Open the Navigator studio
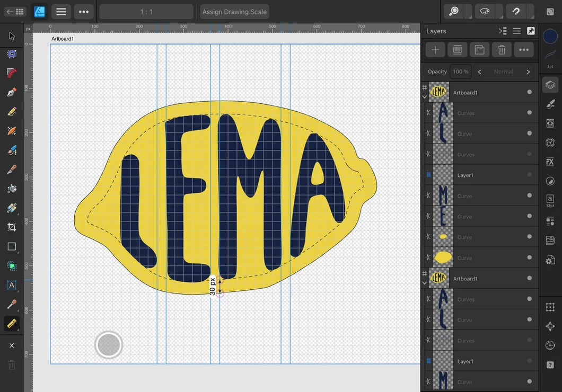The height and width of the screenshot is (392, 562). tap(550, 326)
